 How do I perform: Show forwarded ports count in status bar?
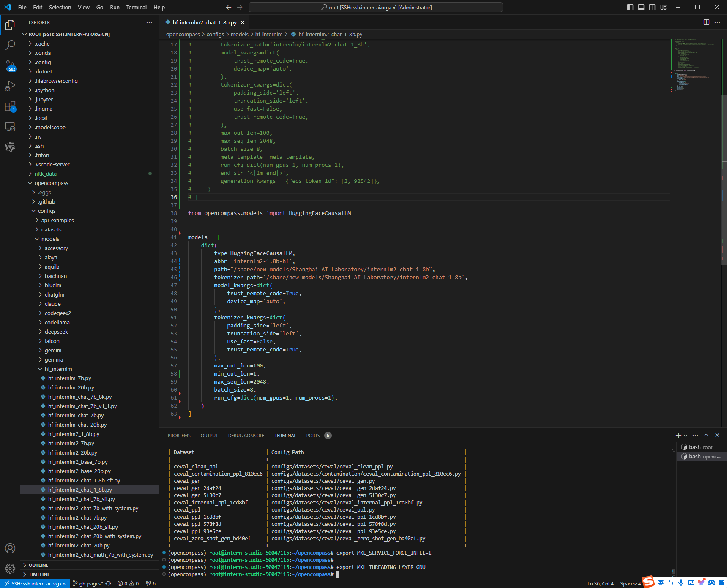[150, 583]
